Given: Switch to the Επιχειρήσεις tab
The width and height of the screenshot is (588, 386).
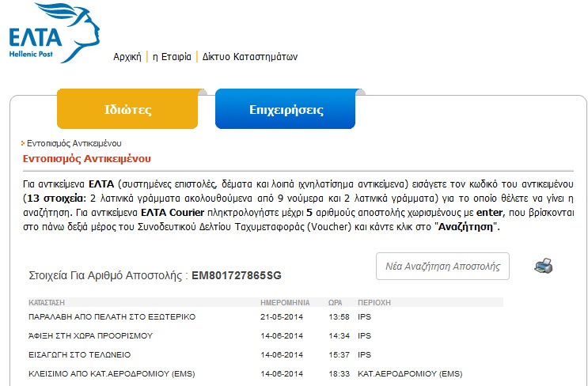Looking at the screenshot, I should (286, 109).
